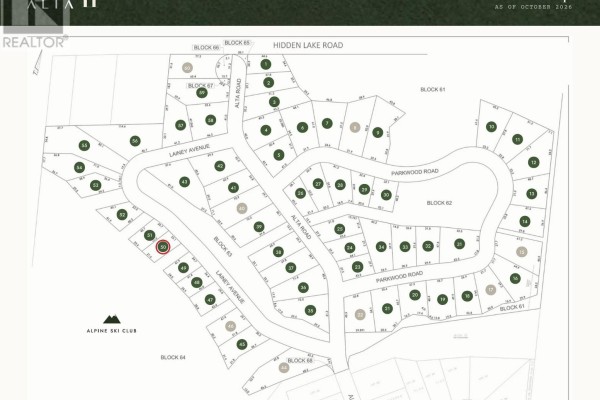
Task: Pick the lot 16 marker
Action: coord(515,278)
